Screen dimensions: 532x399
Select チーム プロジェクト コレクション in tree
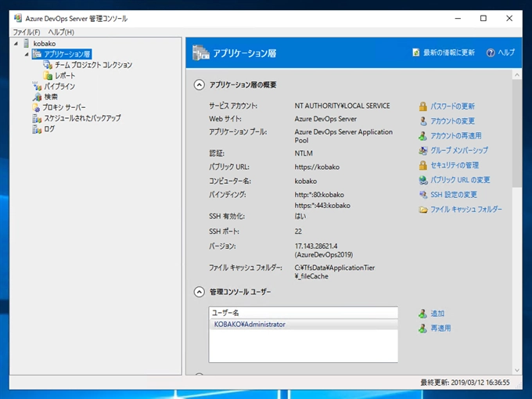[x=94, y=65]
